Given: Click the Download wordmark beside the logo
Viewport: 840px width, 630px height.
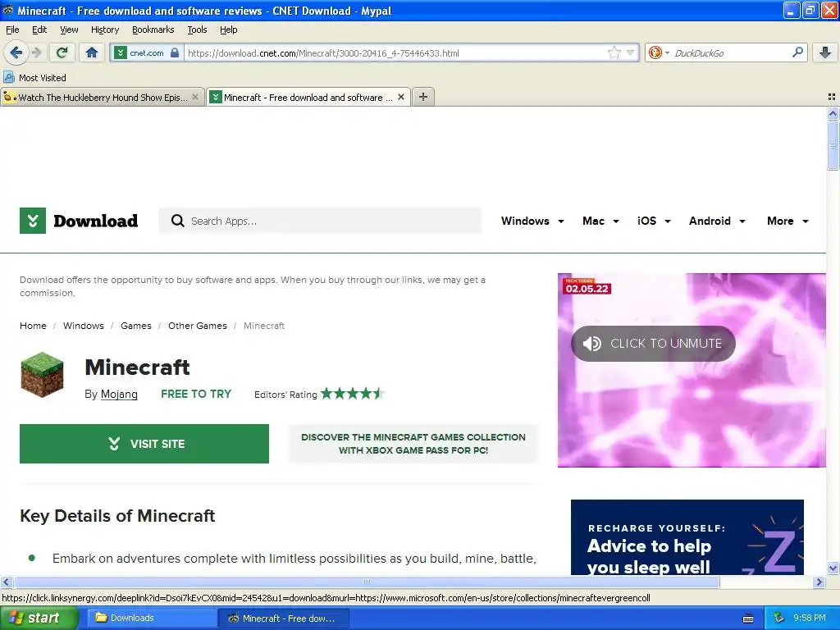Looking at the screenshot, I should tap(96, 221).
